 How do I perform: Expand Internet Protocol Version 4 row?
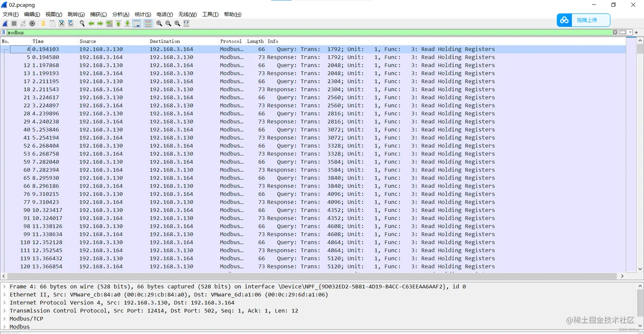point(5,303)
